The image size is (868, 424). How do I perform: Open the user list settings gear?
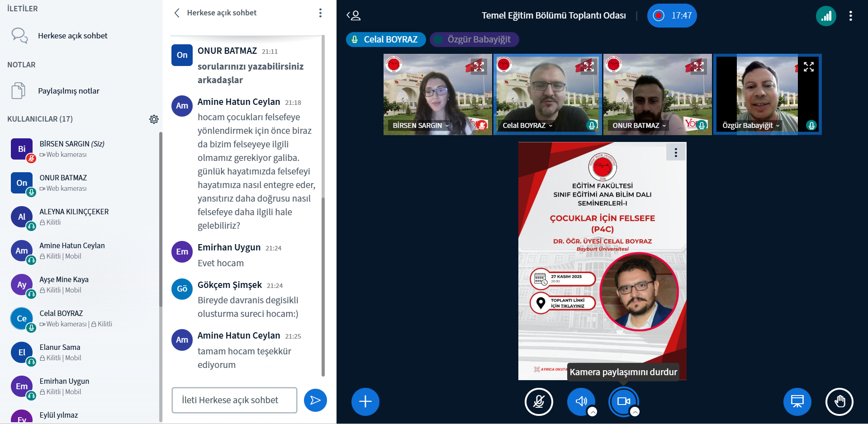[x=154, y=119]
